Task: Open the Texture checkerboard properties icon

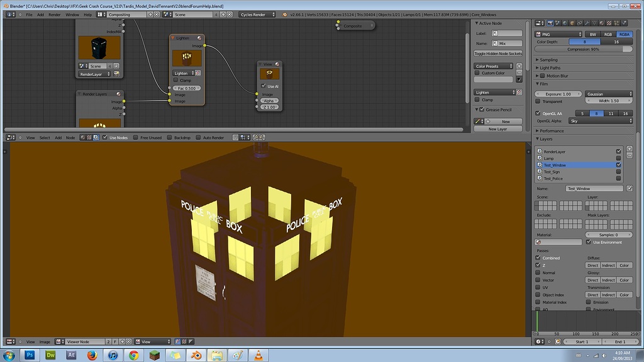Action: coord(609,23)
